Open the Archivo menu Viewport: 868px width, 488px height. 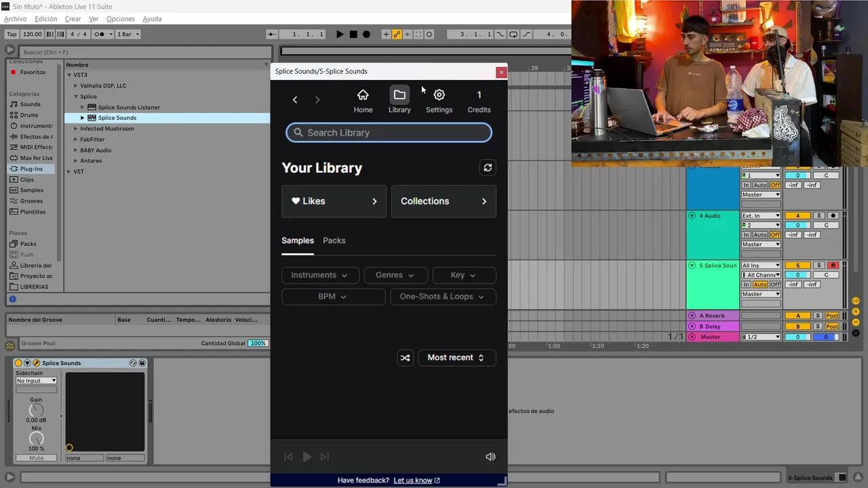(x=15, y=19)
